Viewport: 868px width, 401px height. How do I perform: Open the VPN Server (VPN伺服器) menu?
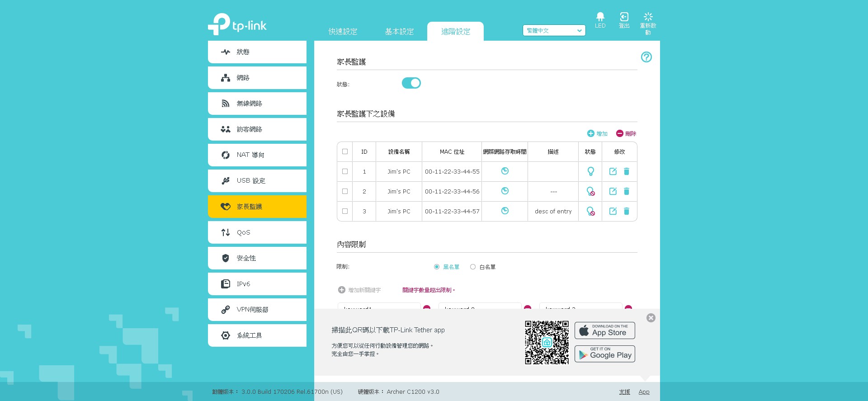point(257,310)
